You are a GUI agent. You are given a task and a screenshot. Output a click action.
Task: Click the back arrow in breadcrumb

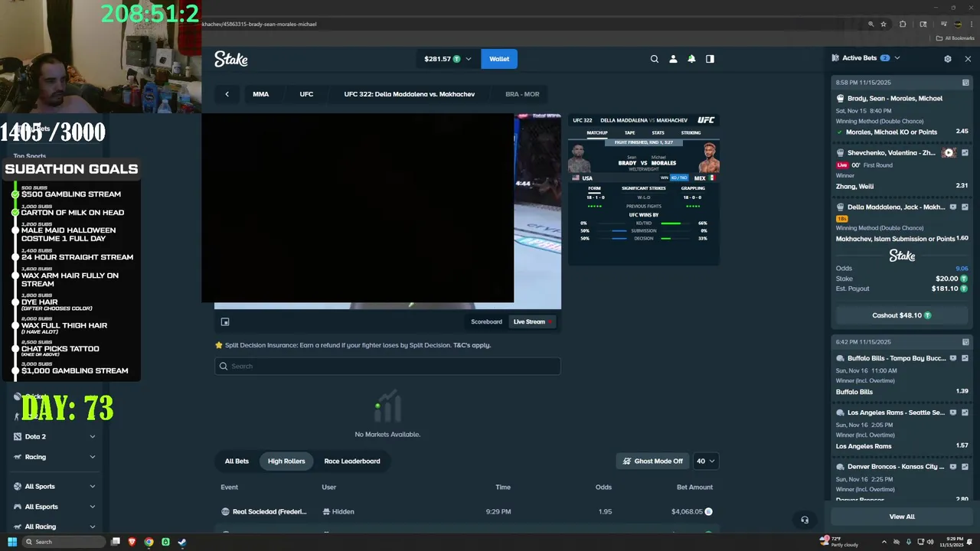[x=227, y=94]
